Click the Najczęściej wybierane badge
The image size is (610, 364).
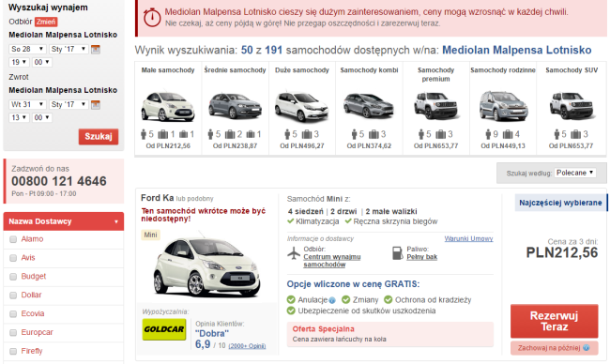click(560, 203)
